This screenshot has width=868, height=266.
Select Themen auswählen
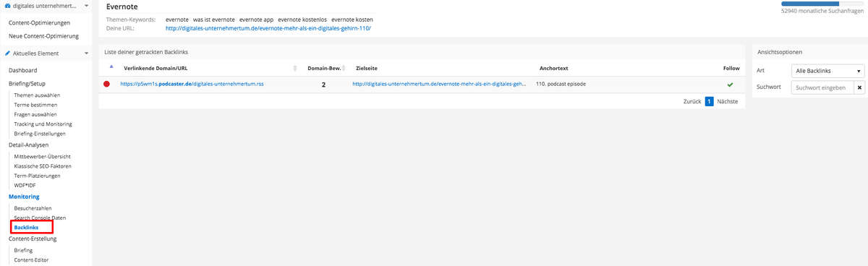coord(37,95)
